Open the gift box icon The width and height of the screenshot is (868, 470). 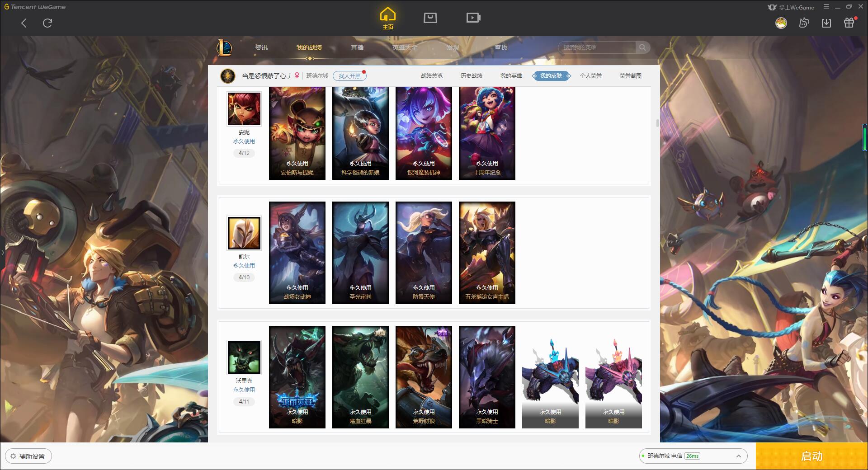[x=849, y=23]
